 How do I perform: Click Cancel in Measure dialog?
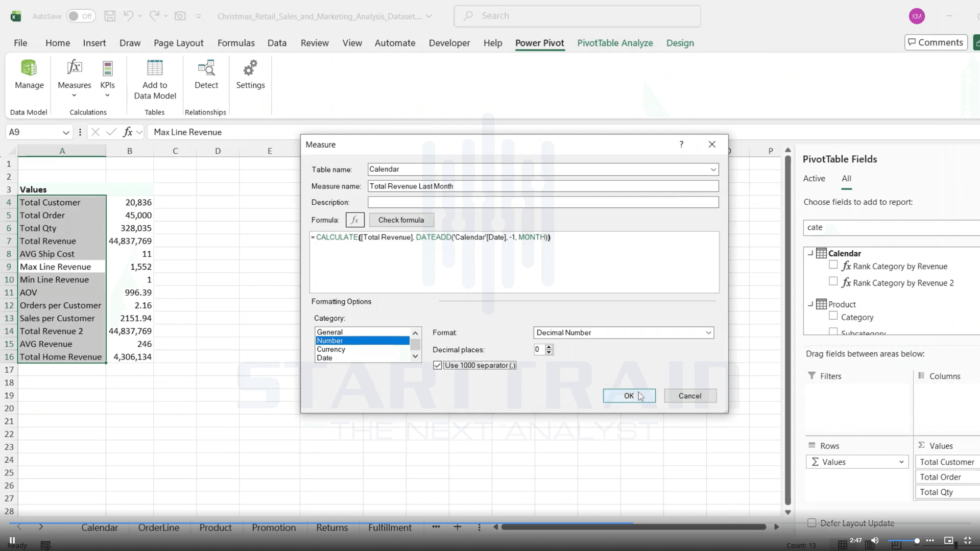690,396
